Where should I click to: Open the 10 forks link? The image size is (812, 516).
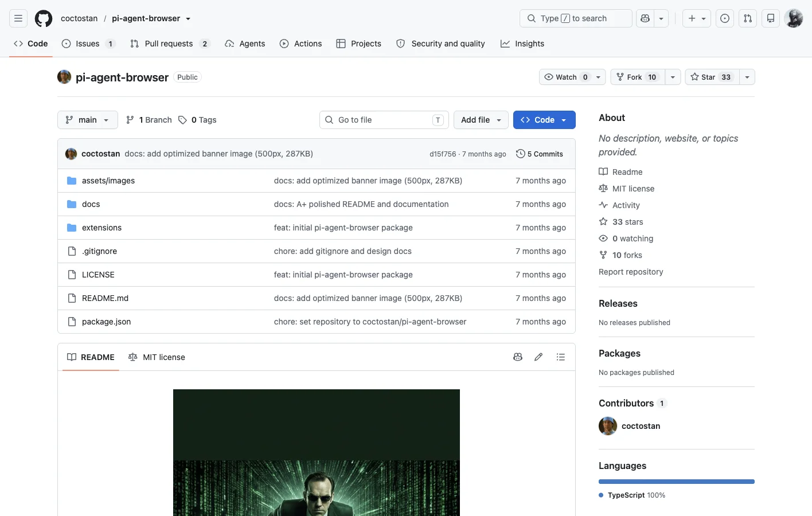tap(627, 255)
